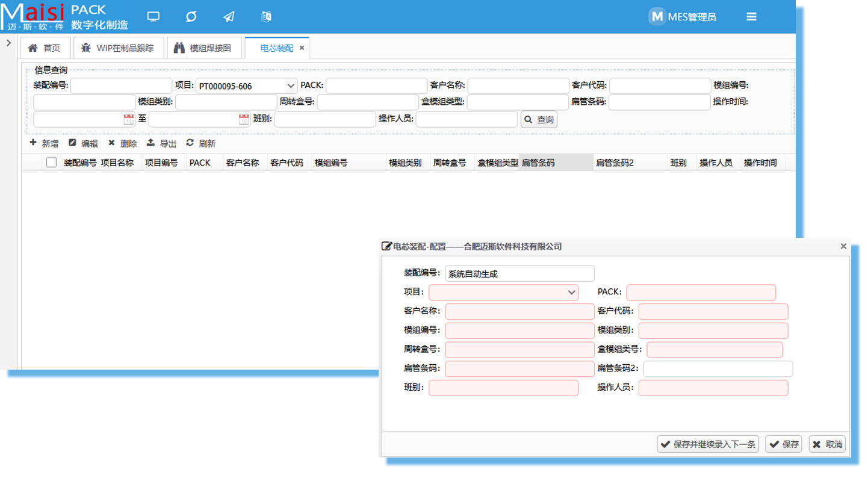
Task: Switch to the WIP在制品跟踪 tab
Action: coord(118,48)
